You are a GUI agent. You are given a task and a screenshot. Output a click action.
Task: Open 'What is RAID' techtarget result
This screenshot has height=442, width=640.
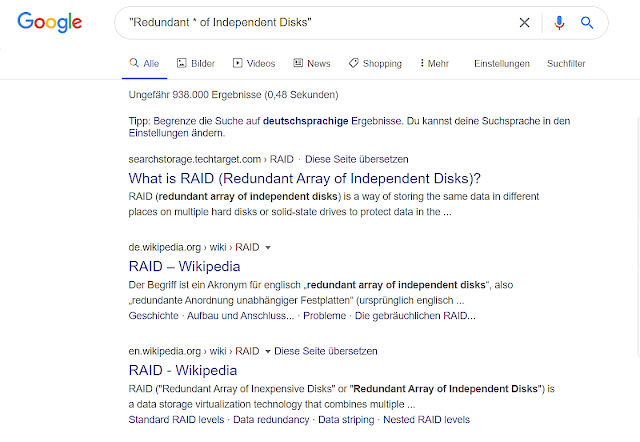(304, 178)
